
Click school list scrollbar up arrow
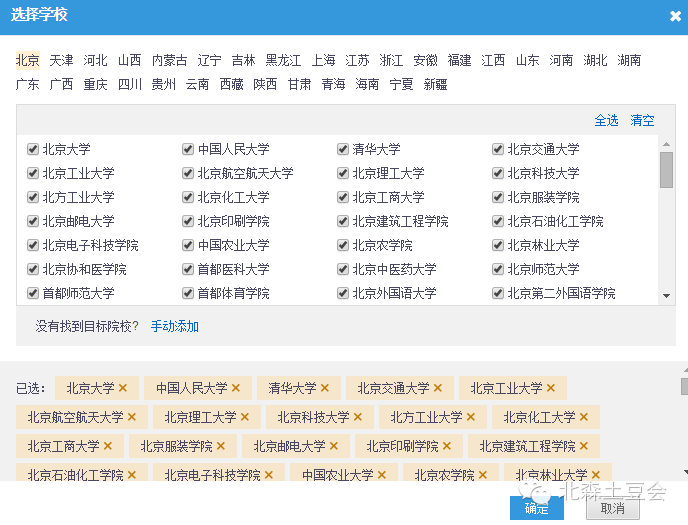click(666, 144)
